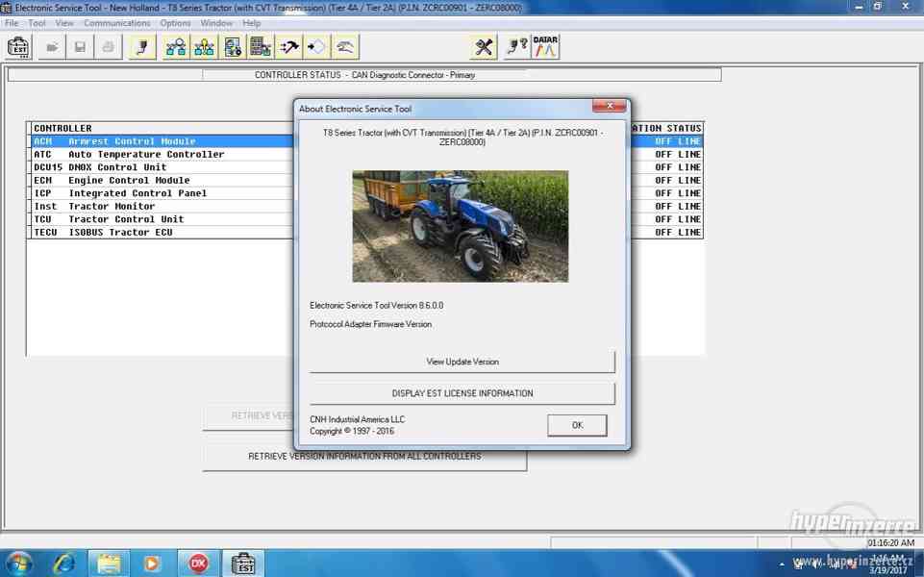Image resolution: width=924 pixels, height=577 pixels.
Task: Select the DCU15 DNOX Control Unit row
Action: coord(367,167)
